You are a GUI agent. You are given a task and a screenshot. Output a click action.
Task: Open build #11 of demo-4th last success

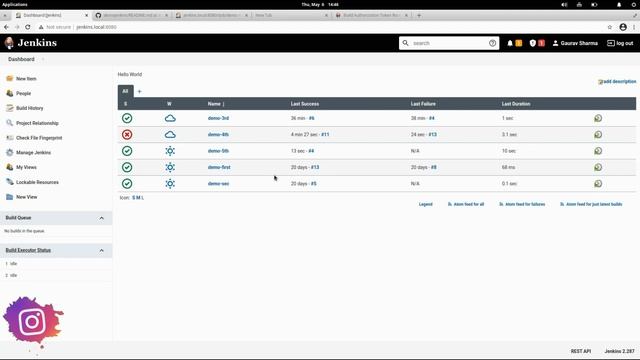click(x=325, y=134)
